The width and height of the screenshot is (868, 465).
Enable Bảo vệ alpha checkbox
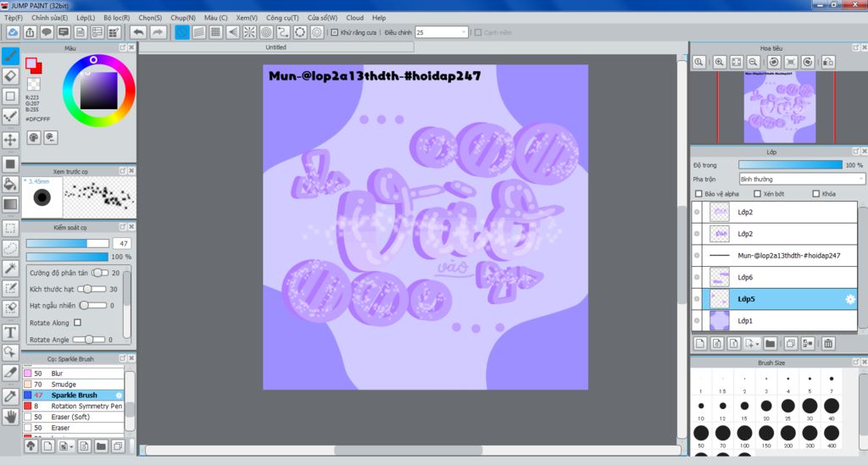698,193
